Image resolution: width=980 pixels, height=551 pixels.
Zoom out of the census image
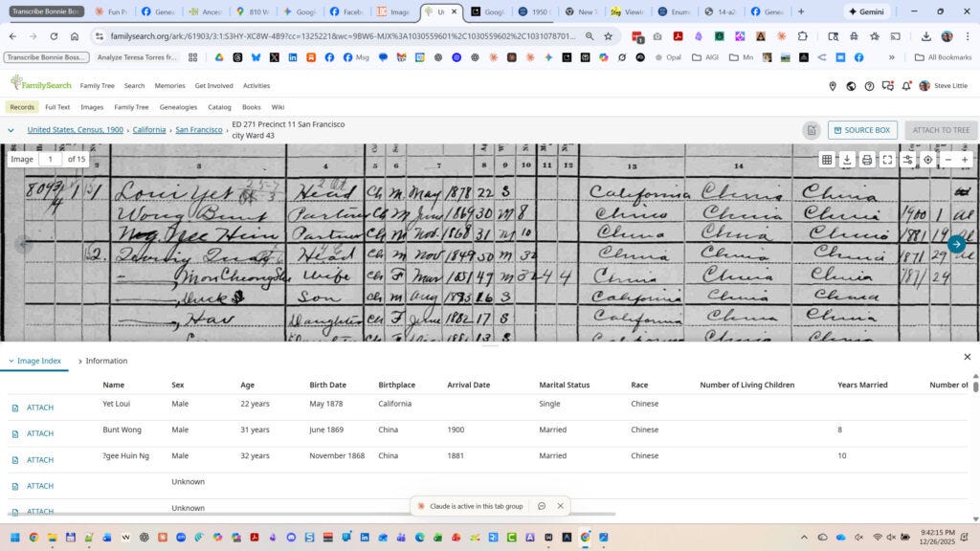[948, 160]
